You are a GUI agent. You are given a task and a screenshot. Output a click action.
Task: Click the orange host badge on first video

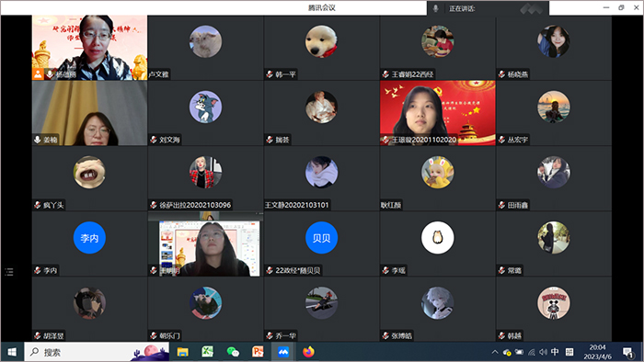point(38,74)
